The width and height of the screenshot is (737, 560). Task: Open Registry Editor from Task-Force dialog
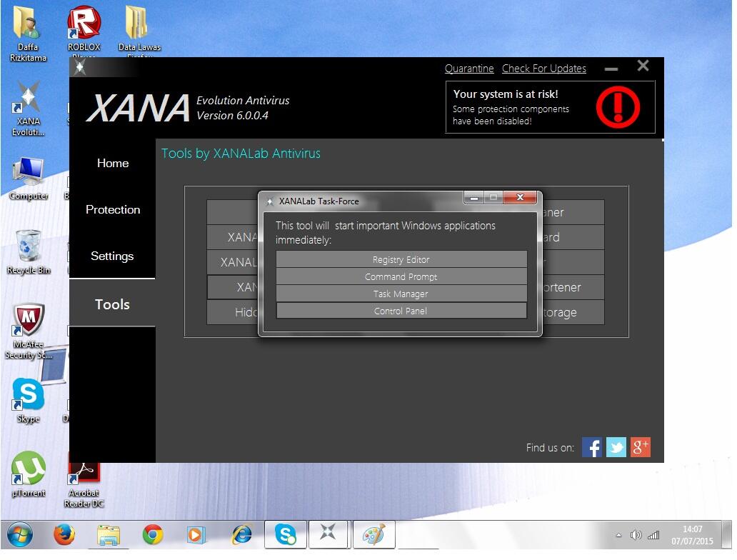(x=401, y=259)
